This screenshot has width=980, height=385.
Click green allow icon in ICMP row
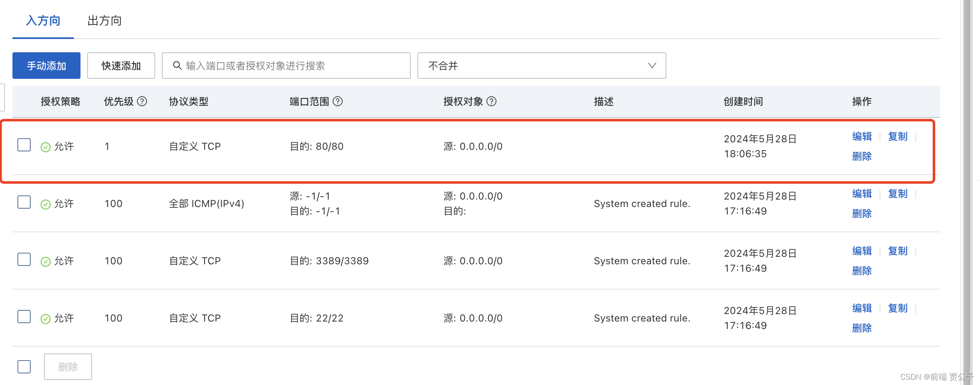46,204
